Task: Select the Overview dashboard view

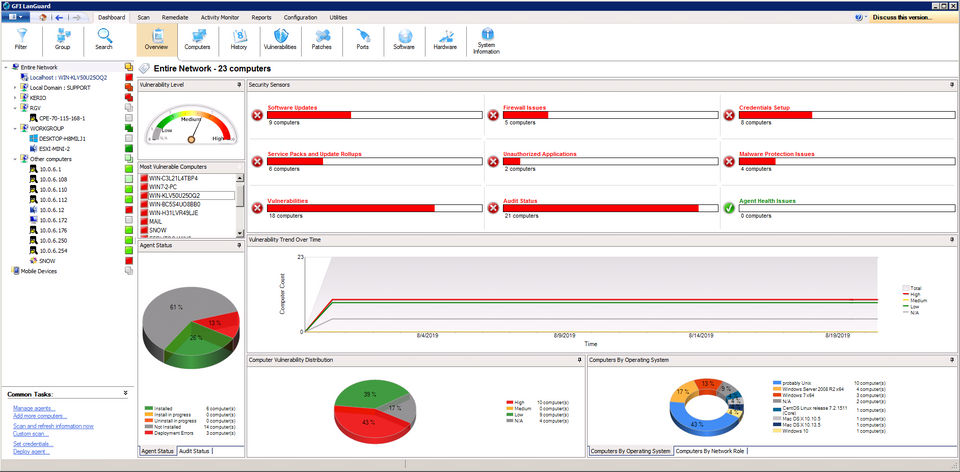Action: click(157, 39)
